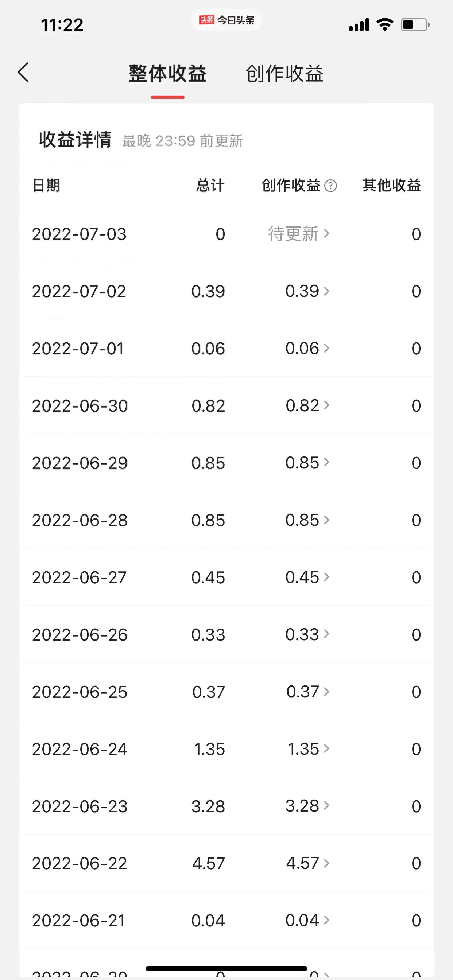Tap the battery icon in the status bar
Viewport: 453px width, 980px height.
(x=415, y=25)
